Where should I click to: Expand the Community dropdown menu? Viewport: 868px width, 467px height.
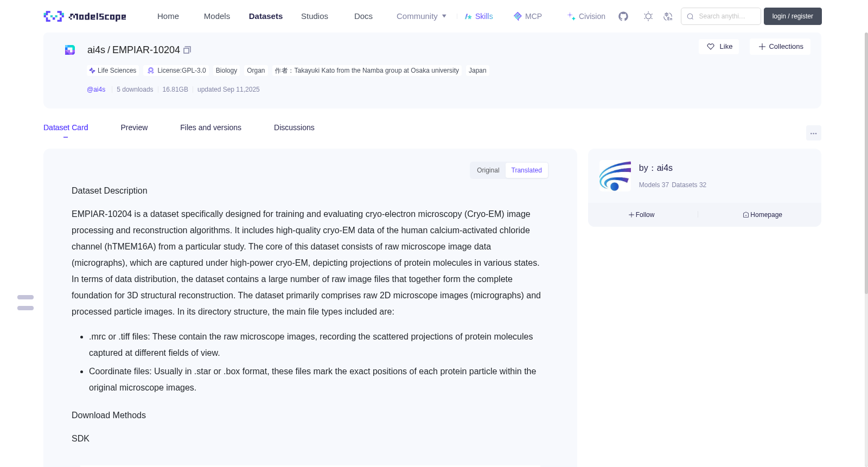pos(422,16)
